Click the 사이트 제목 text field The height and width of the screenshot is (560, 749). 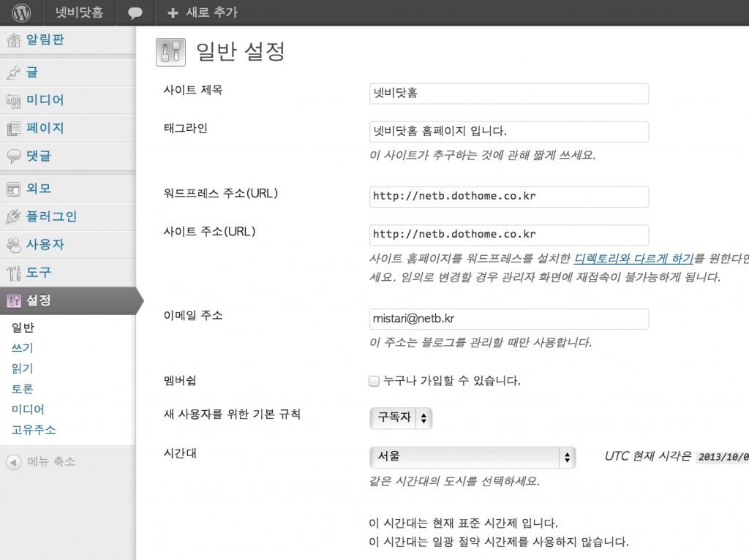point(509,94)
